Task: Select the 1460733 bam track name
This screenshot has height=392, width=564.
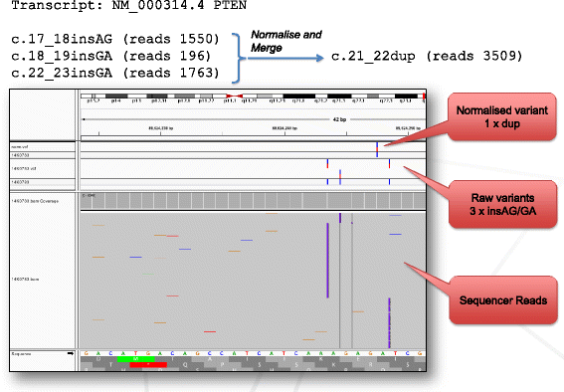Action: click(x=25, y=279)
